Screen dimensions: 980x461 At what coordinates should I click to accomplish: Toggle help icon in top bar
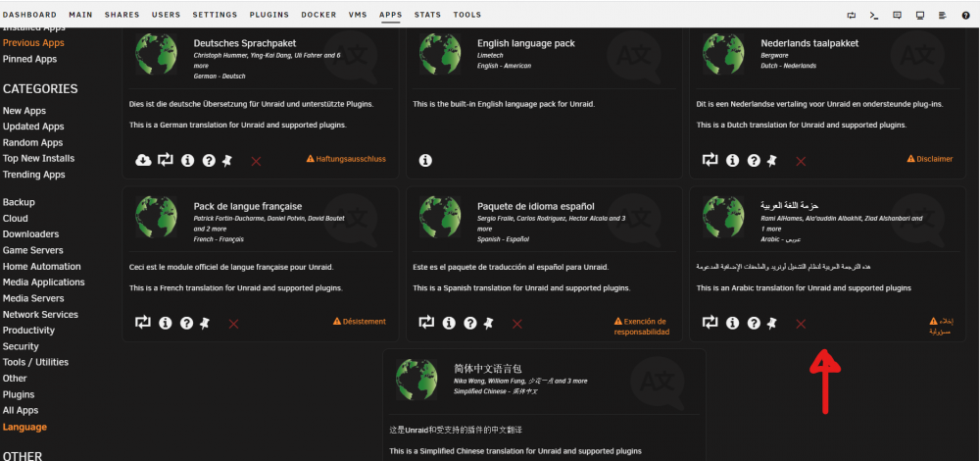[x=965, y=16]
